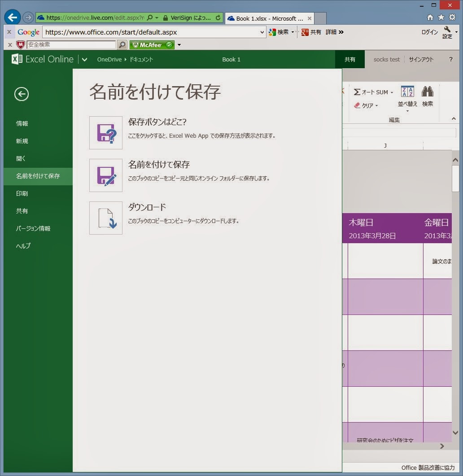Close the Book 1.xlsx browser tab
This screenshot has height=476, width=463.
[310, 18]
